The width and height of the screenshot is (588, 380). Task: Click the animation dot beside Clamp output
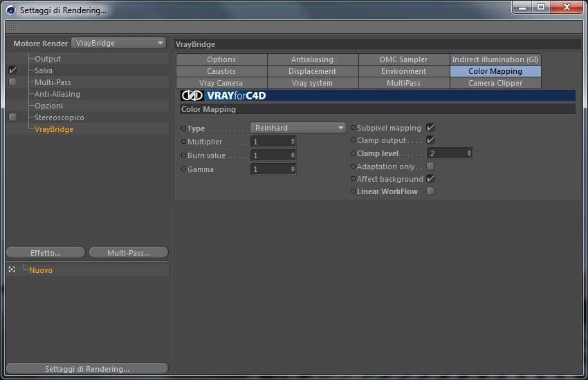coord(353,140)
